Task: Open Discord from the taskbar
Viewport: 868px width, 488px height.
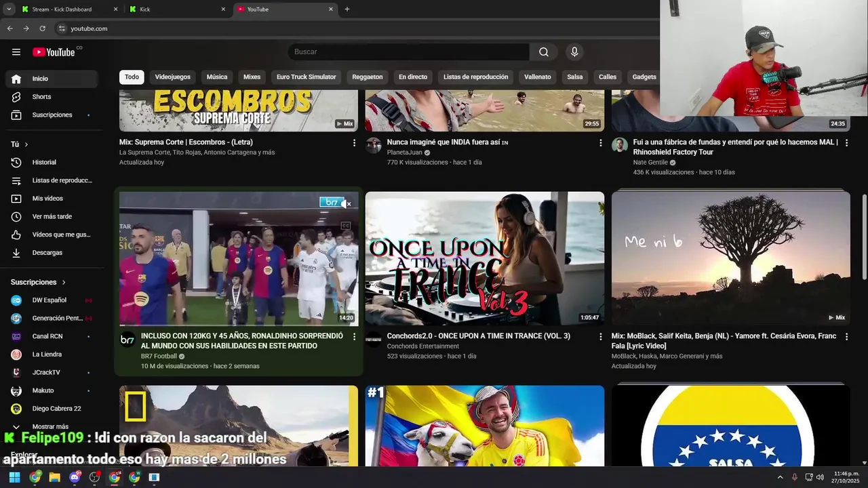Action: tap(75, 477)
